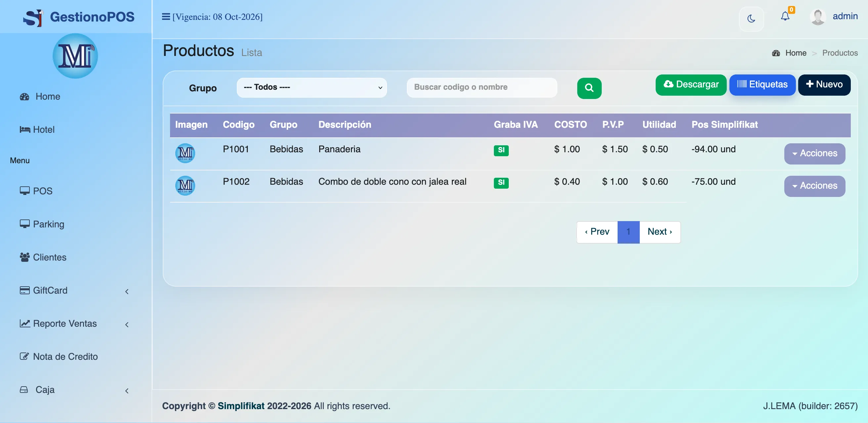Click the Parking monitor icon

pos(24,224)
